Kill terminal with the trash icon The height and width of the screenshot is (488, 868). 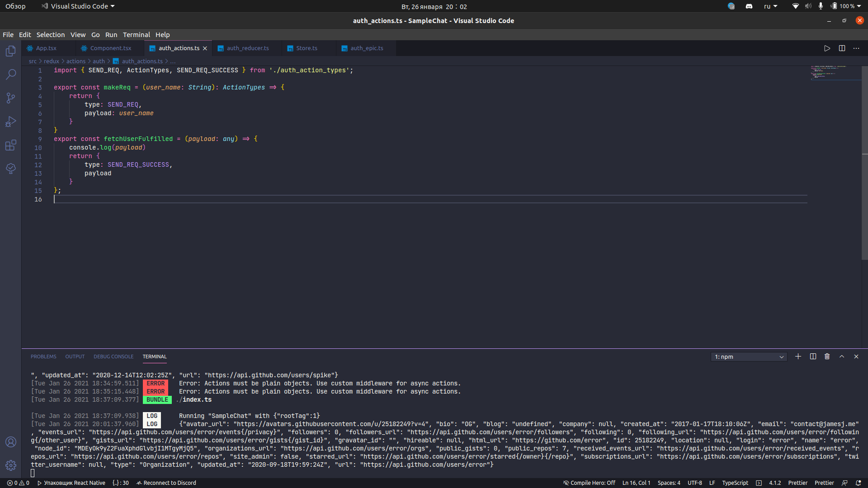827,357
